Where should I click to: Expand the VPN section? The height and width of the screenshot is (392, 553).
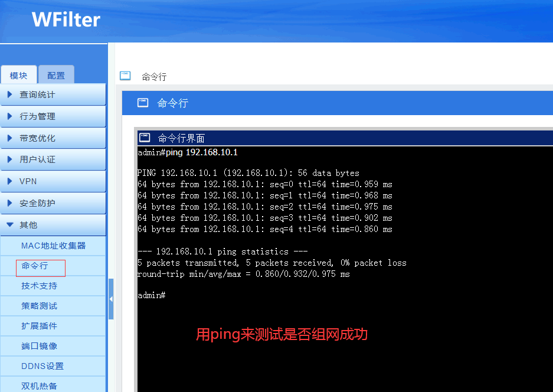[x=53, y=181]
